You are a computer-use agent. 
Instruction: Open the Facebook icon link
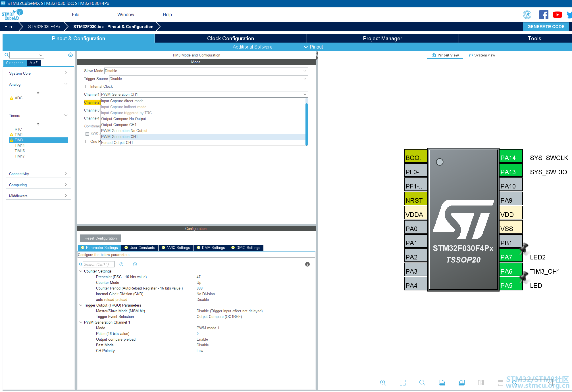[544, 15]
